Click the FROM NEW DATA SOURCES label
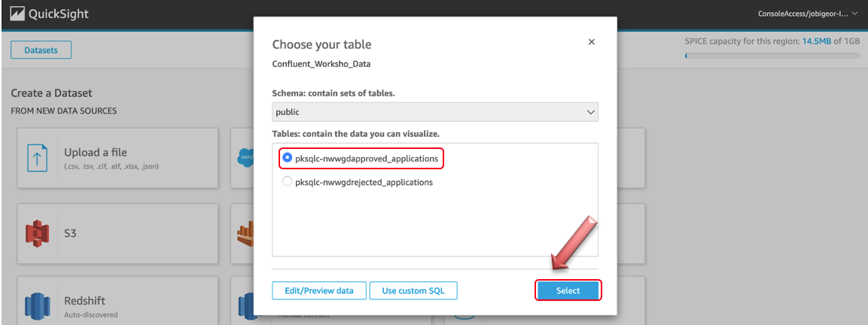Screen dimensions: 868x325 click(64, 111)
